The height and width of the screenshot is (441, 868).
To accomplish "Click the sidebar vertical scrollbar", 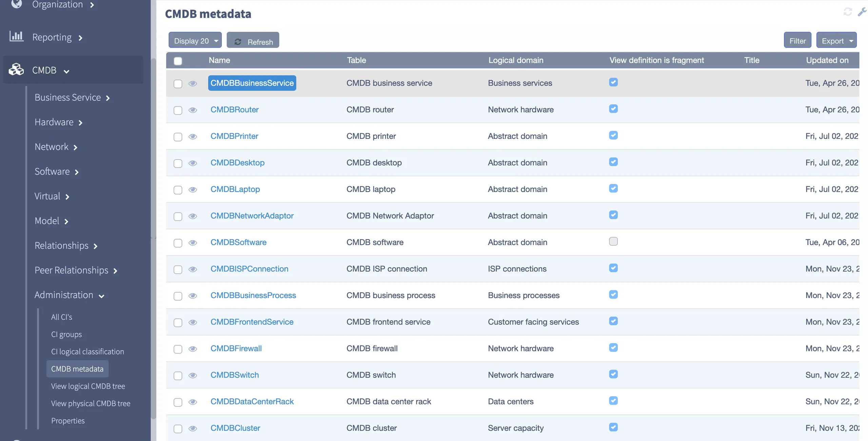I will (x=153, y=239).
